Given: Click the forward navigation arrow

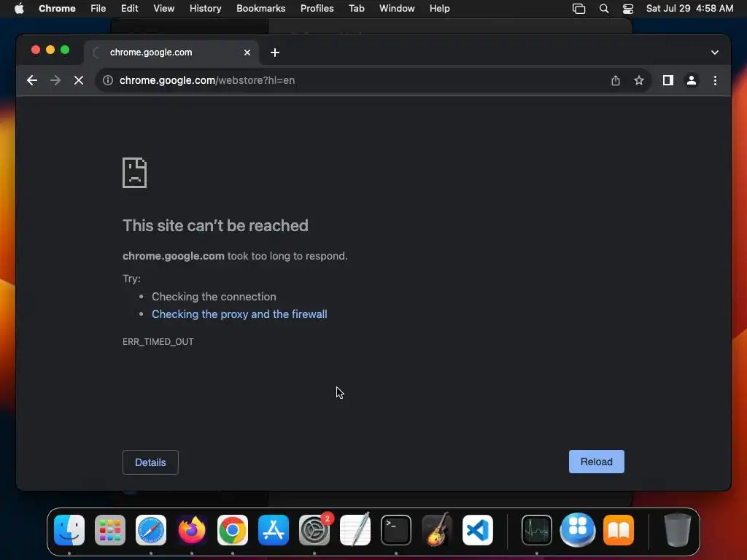Looking at the screenshot, I should [x=55, y=80].
